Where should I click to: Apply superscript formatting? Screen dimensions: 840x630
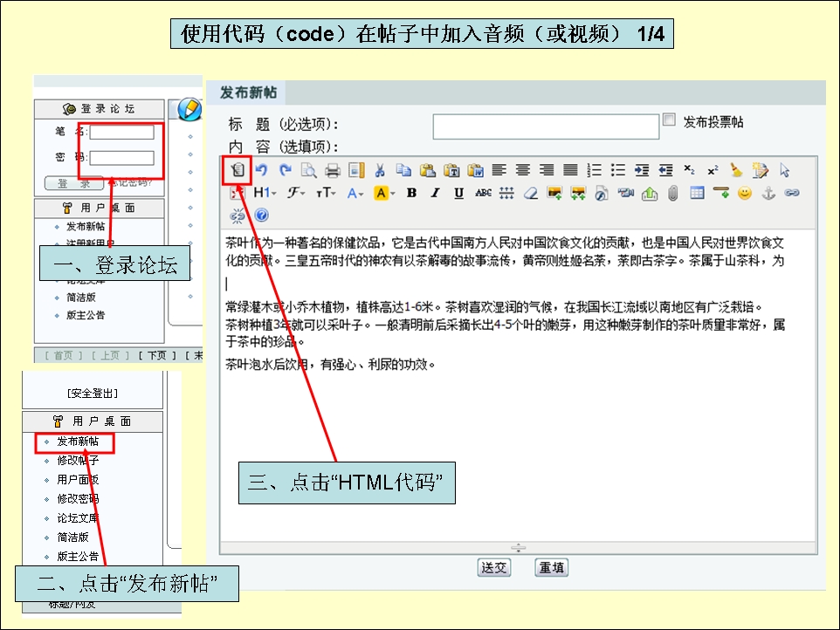tap(713, 170)
